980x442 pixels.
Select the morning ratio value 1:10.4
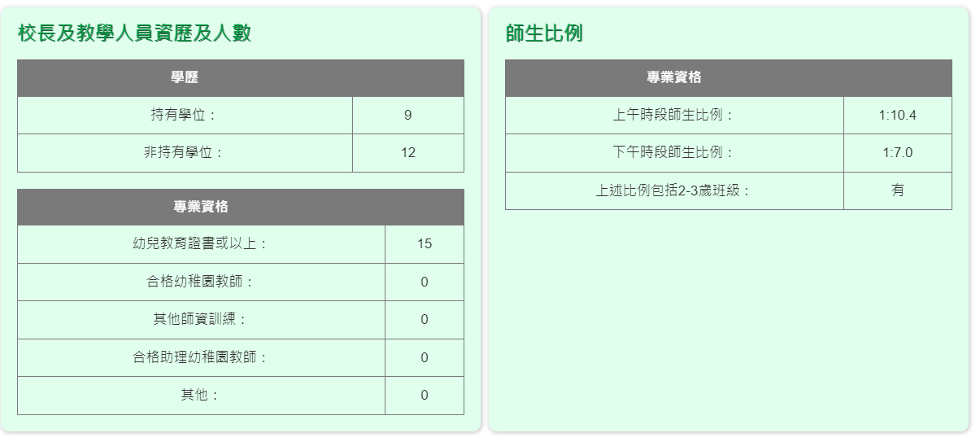coord(897,115)
